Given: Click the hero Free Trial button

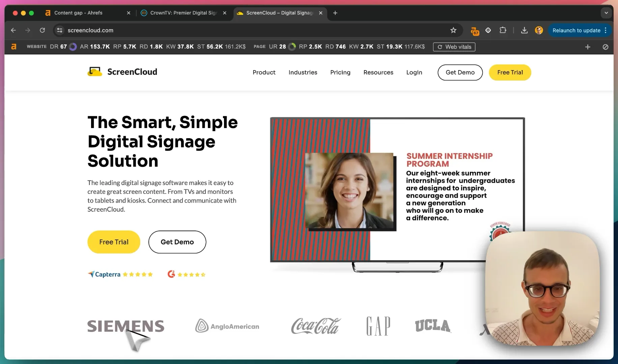Looking at the screenshot, I should tap(114, 242).
